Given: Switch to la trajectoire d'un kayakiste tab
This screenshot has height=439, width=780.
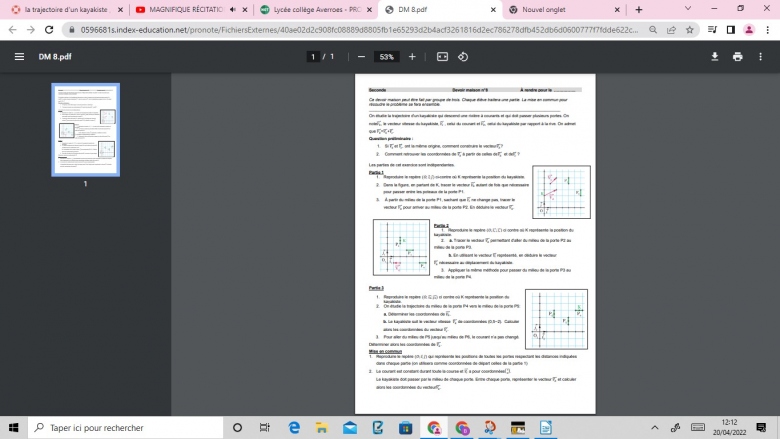Looking at the screenshot, I should [66, 9].
